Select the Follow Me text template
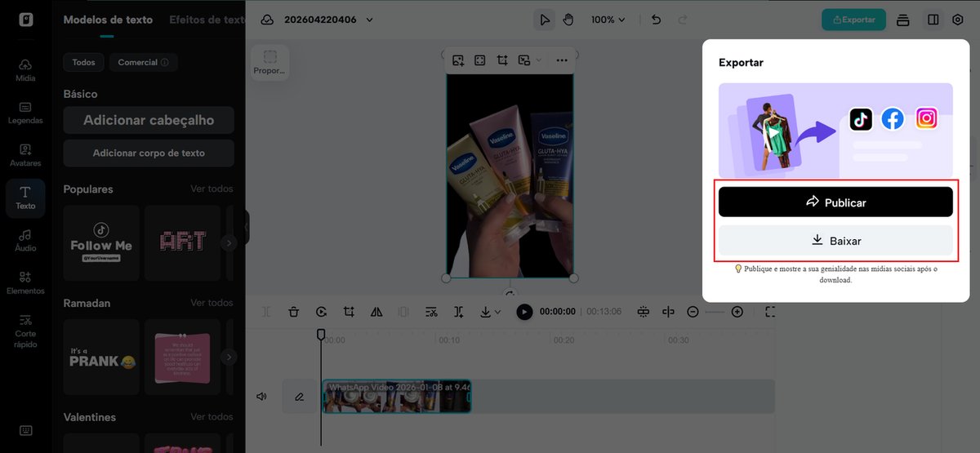The width and height of the screenshot is (980, 453). (101, 242)
